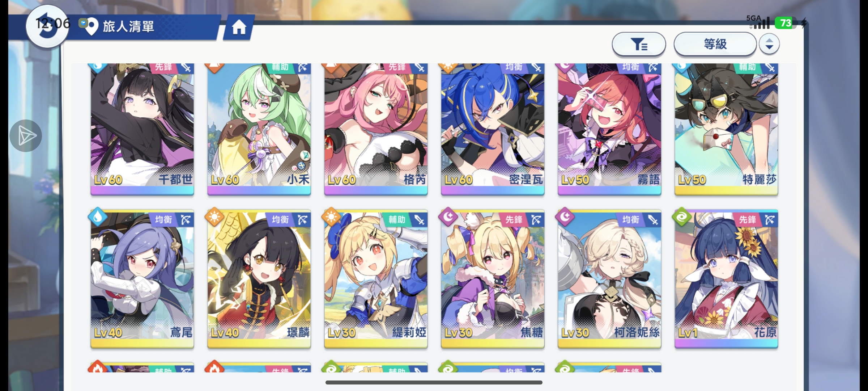Click moon element icon on 焦糖 card
Viewport: 868px width, 391px height.
click(448, 217)
